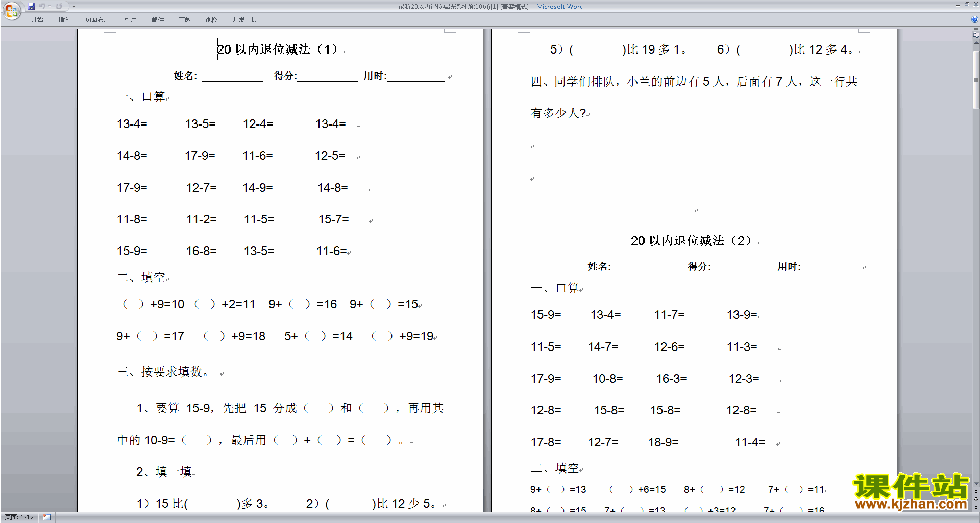The height and width of the screenshot is (523, 980).
Task: Click the text )比 12 少 5。
Action: (404, 504)
